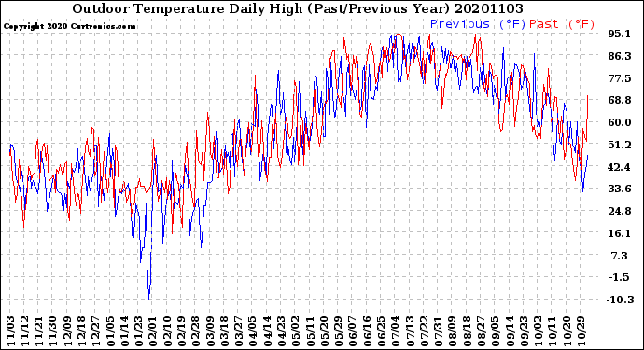Click the 04/14 x-axis date label
This screenshot has width=644, height=350.
(x=267, y=331)
